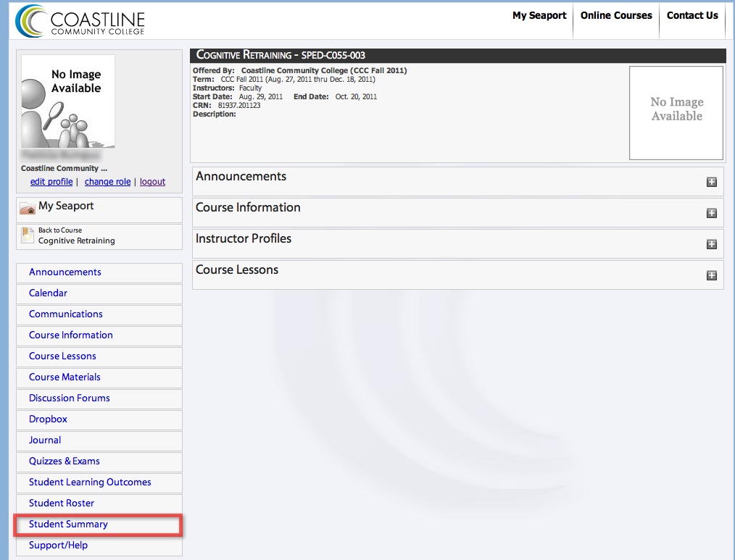The height and width of the screenshot is (560, 735).
Task: Click the Instructor Profiles section heading
Action: pyautogui.click(x=244, y=238)
